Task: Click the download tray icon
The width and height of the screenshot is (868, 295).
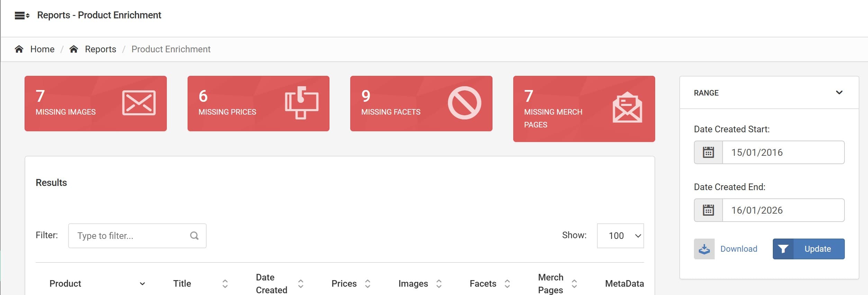Action: coord(704,249)
